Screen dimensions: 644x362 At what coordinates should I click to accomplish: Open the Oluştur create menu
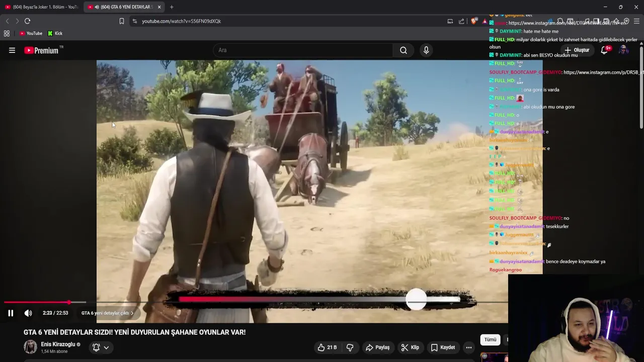click(577, 50)
